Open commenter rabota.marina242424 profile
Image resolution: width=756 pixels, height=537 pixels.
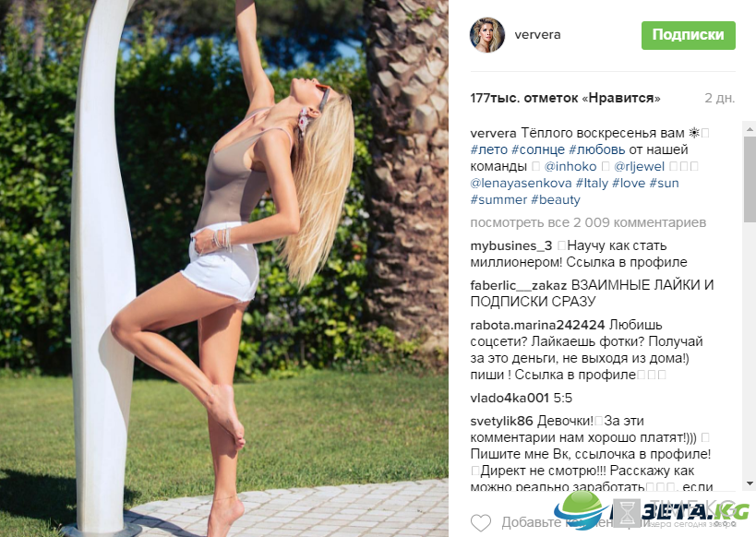tap(537, 325)
